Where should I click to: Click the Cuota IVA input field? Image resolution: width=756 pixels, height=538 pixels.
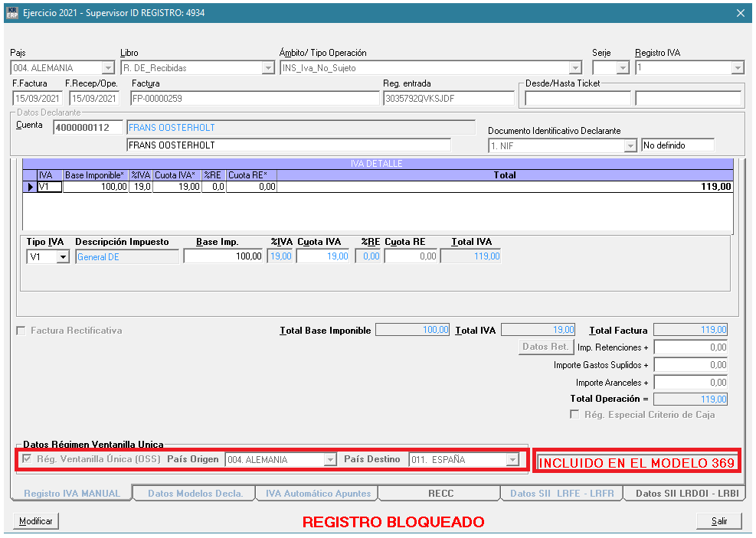coord(322,256)
